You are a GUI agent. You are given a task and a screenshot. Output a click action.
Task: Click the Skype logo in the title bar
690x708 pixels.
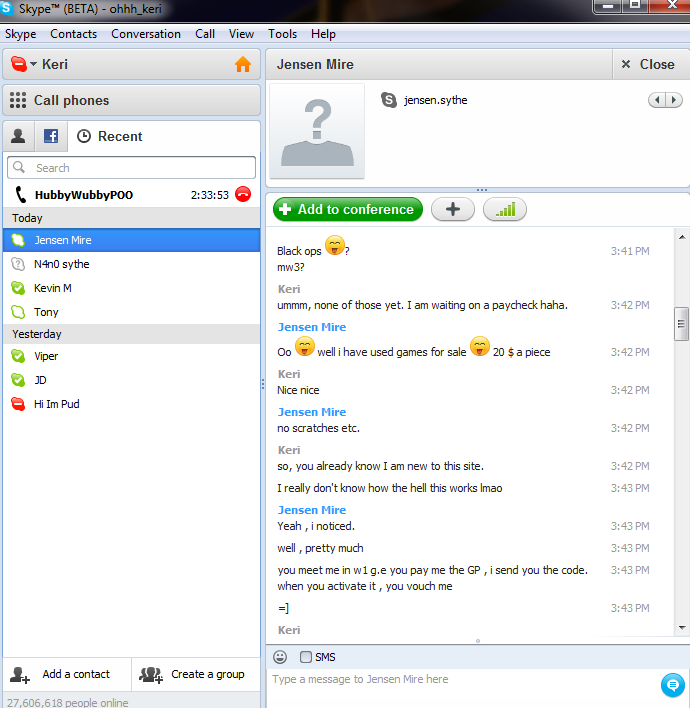tap(6, 8)
